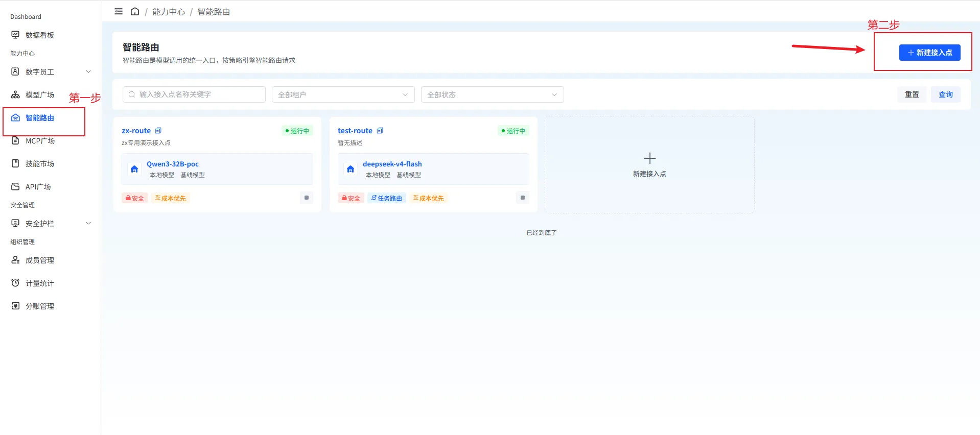Click the 成本优先 tag on test-route
Screen dimensions: 980x435
429,198
